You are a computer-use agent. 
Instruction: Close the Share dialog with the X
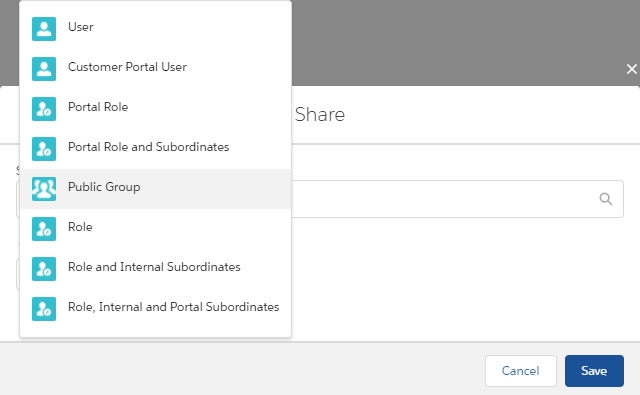pos(632,69)
